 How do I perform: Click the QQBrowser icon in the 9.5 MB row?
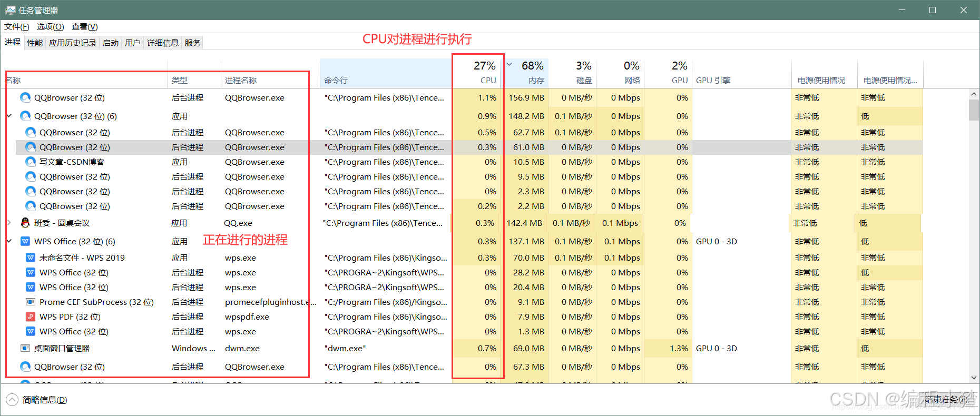pos(31,176)
